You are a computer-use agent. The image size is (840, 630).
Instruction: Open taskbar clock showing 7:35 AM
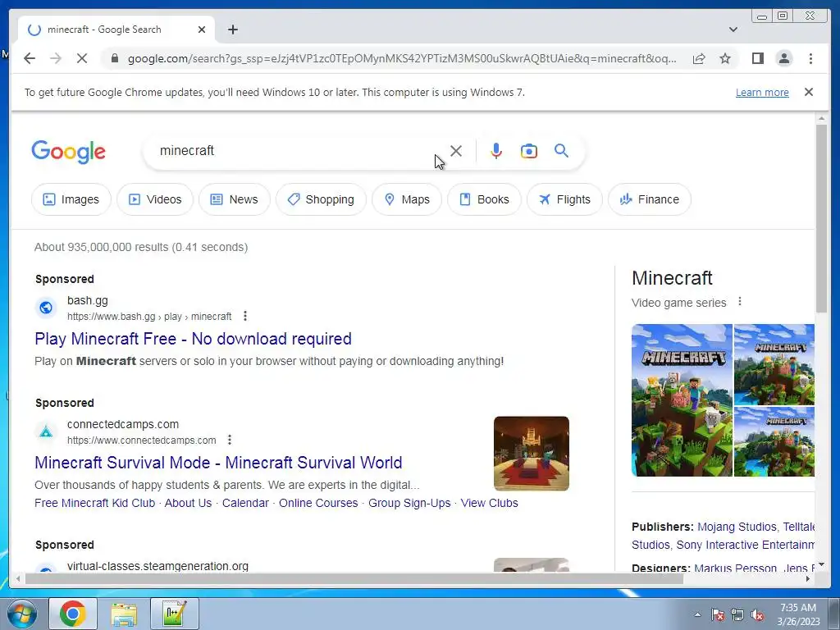tap(798, 614)
